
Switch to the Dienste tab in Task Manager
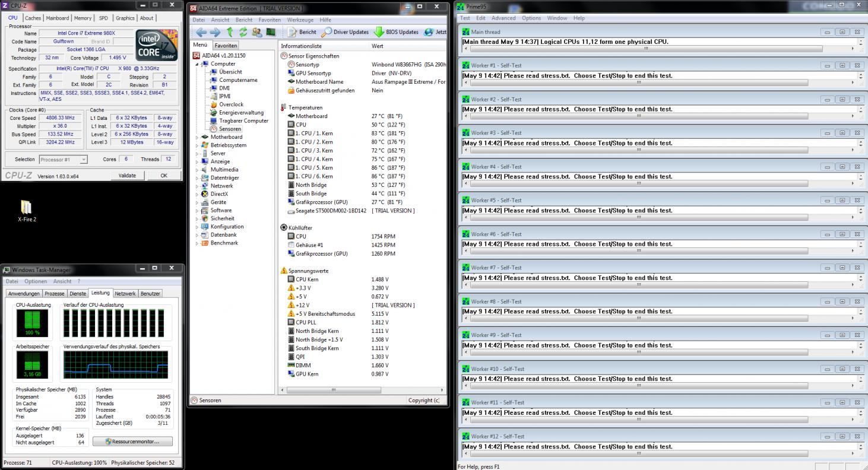point(78,293)
